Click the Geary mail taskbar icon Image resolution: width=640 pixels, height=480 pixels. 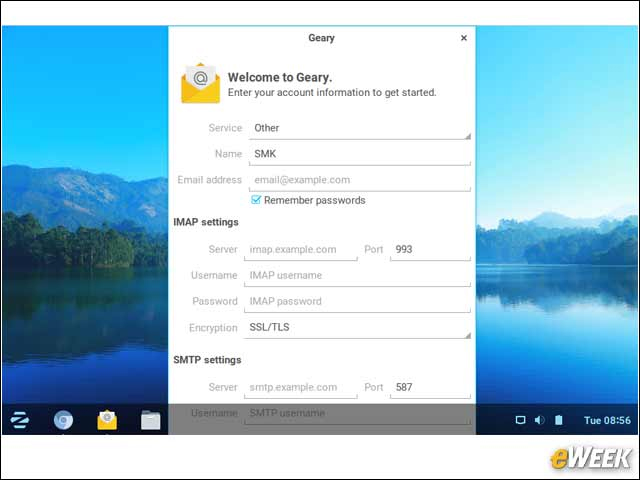point(107,420)
